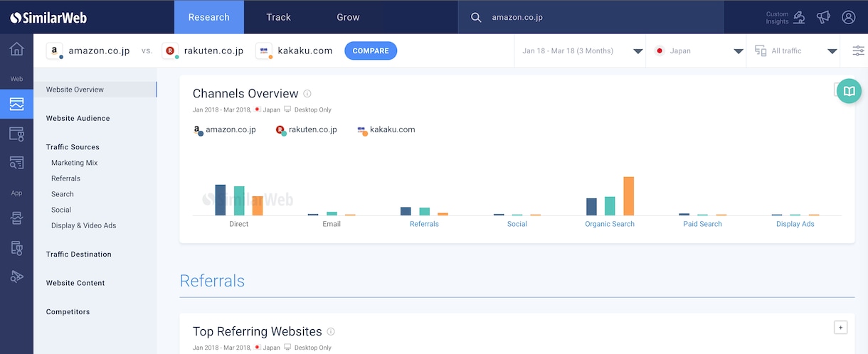Click the search magnifier icon
This screenshot has width=868, height=354.
pyautogui.click(x=476, y=17)
